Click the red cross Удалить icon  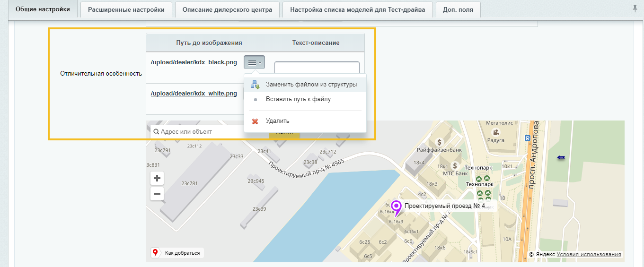point(255,121)
